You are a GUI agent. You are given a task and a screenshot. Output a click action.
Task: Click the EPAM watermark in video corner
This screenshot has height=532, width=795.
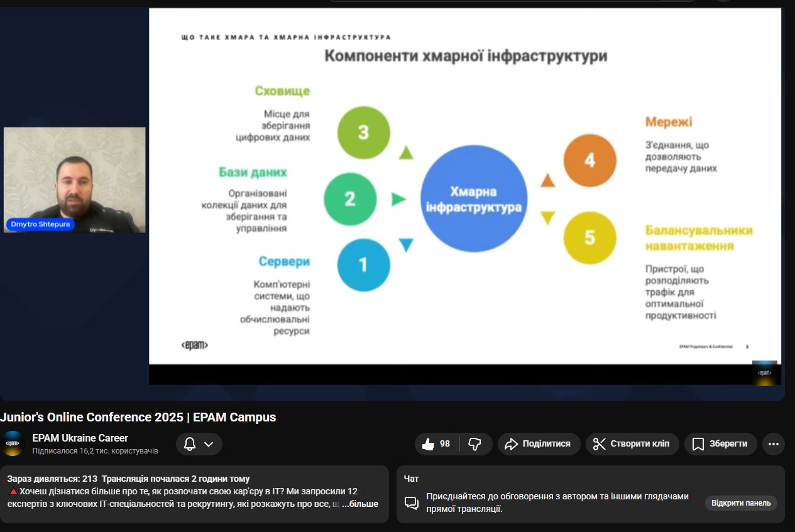[x=764, y=372]
